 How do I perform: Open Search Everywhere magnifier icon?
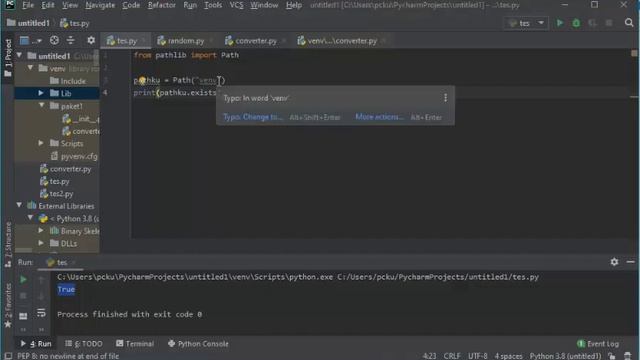point(629,23)
